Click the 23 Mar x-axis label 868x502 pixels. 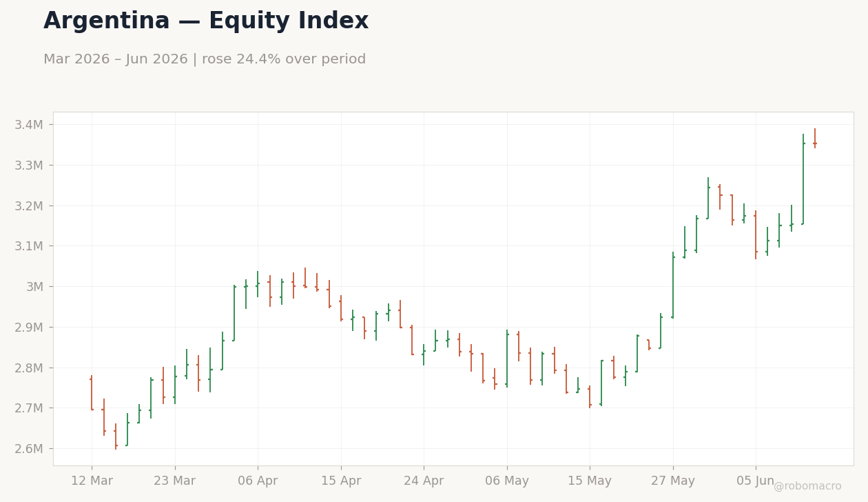(175, 481)
